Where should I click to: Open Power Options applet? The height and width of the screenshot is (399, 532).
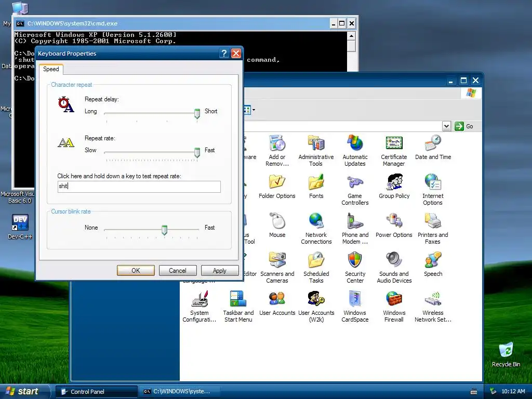[x=394, y=225]
